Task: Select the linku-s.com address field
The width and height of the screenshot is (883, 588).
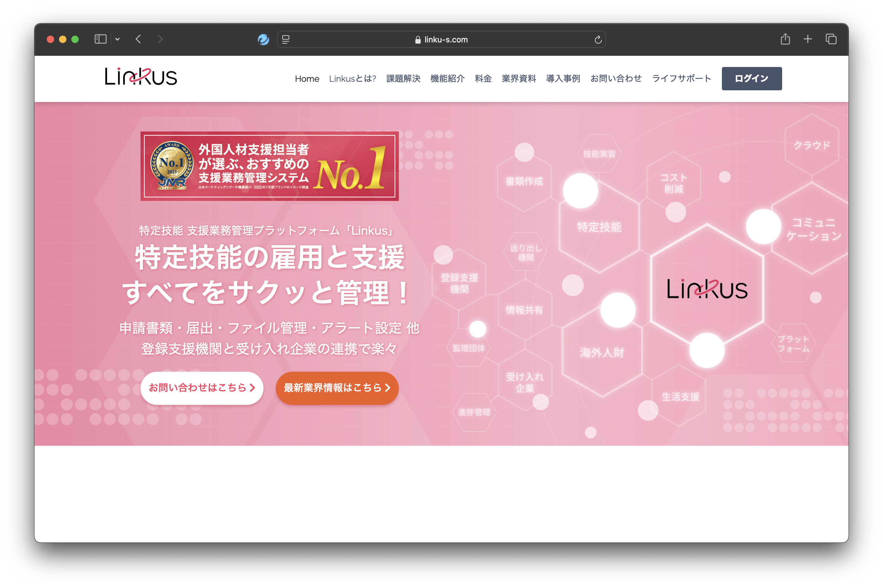Action: (441, 39)
